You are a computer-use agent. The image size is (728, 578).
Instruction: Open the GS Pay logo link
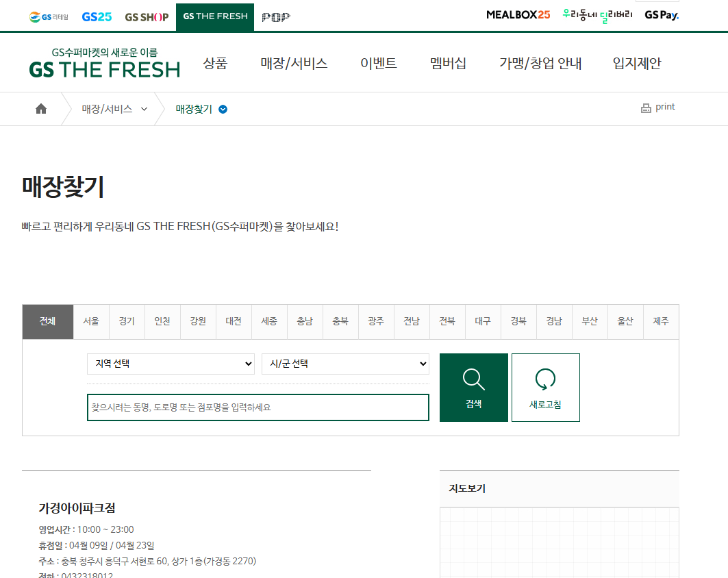pyautogui.click(x=662, y=15)
